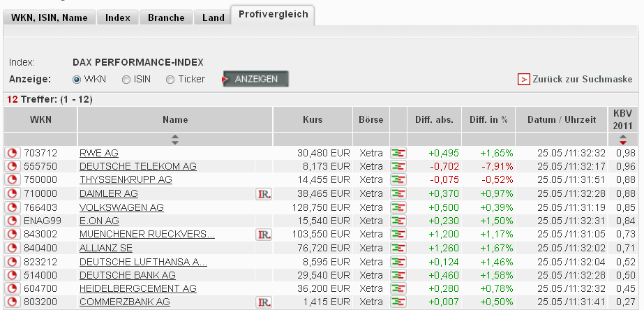Open order book icon for Deutsche Telekom
The image size is (644, 310).
(398, 166)
